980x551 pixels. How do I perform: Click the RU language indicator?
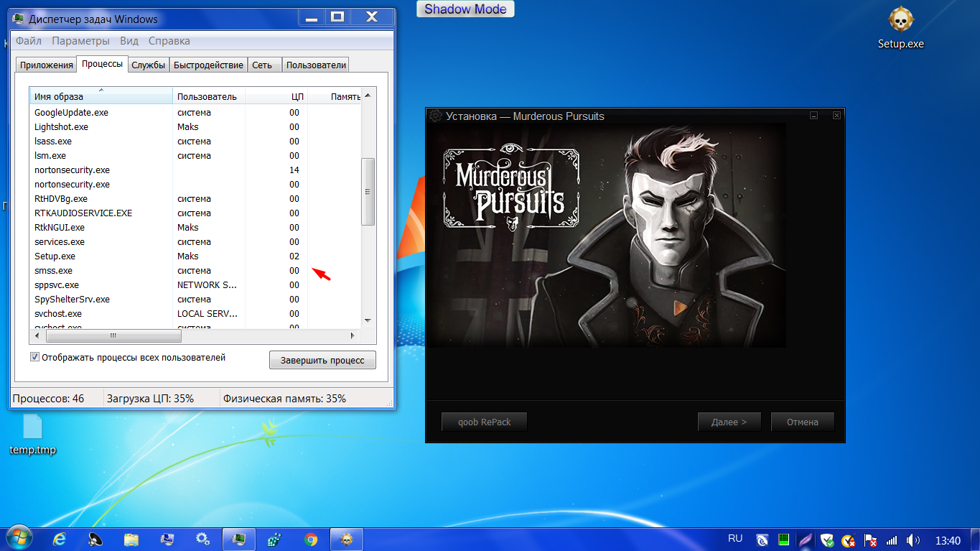735,538
